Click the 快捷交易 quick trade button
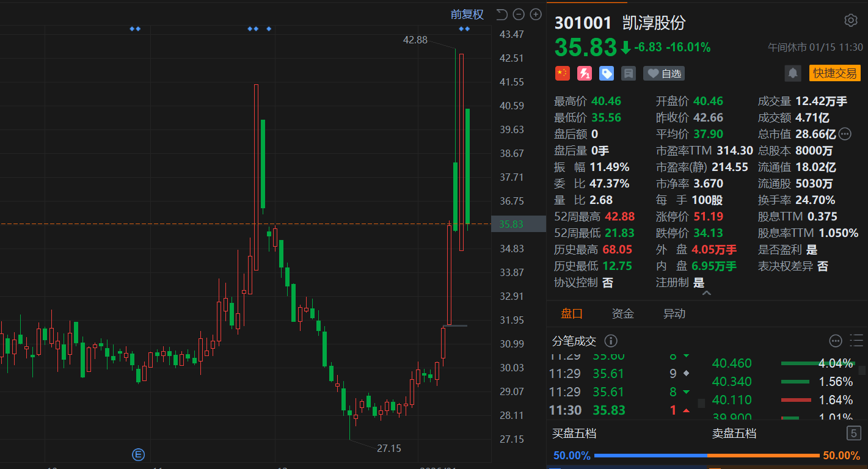The width and height of the screenshot is (868, 469). 834,73
